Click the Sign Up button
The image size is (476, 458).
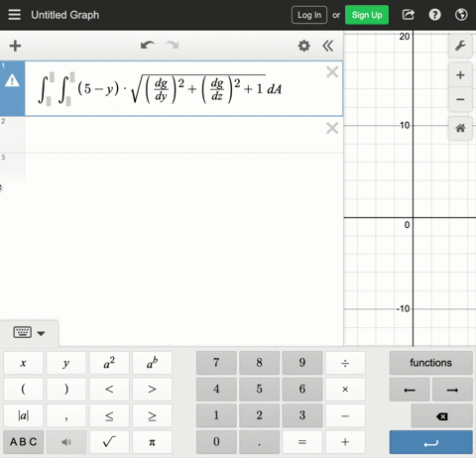[367, 15]
